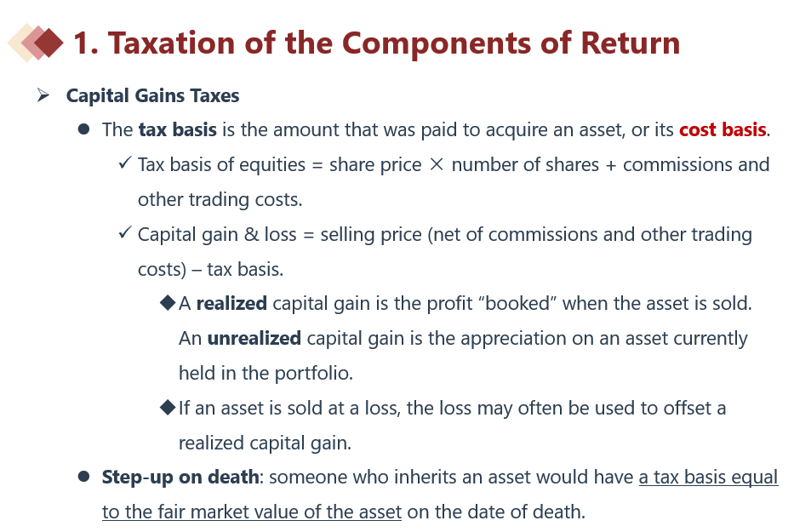The width and height of the screenshot is (794, 532).
Task: Click 'held in the portfolio' line
Action: click(266, 374)
